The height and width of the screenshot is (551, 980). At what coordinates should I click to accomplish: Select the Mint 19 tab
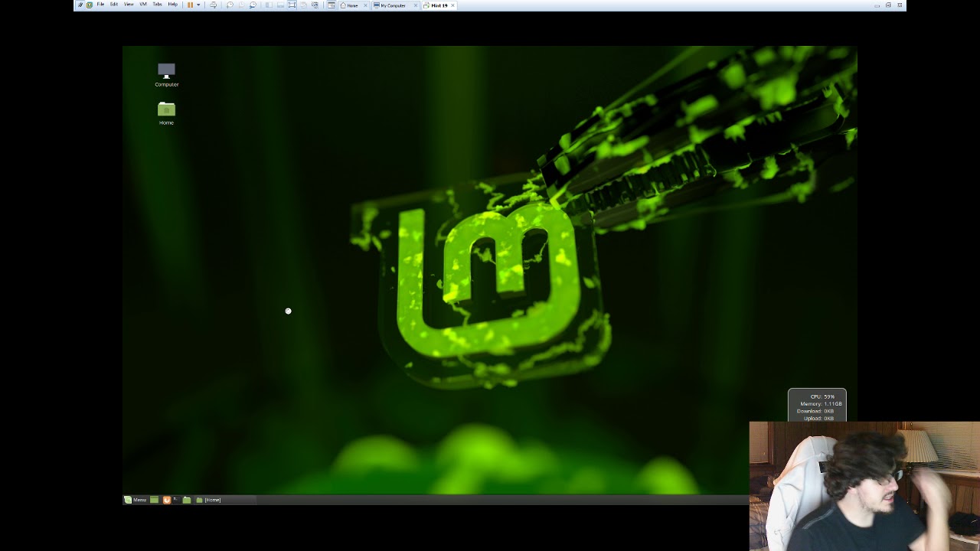pos(438,5)
